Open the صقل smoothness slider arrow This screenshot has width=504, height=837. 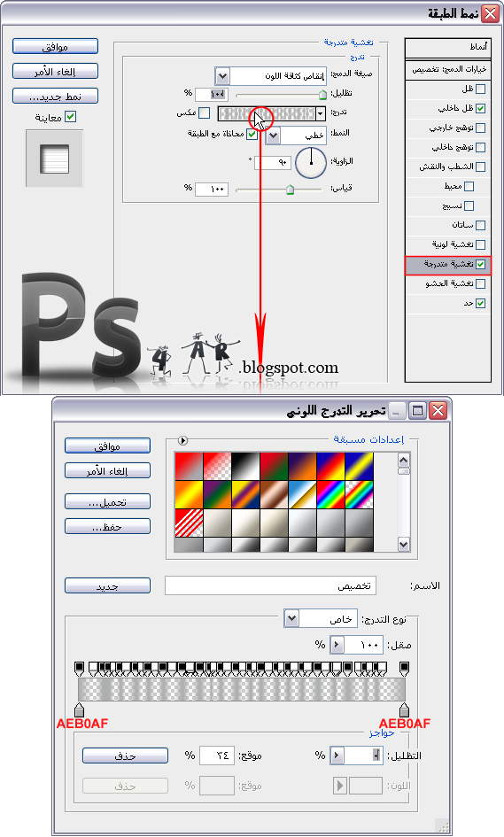click(x=337, y=645)
